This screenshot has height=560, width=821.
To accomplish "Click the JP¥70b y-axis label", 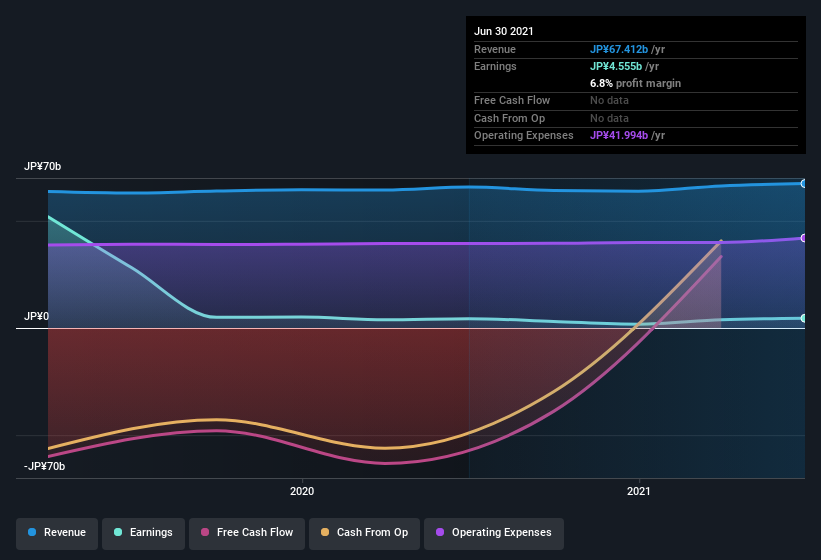I will 42,166.
